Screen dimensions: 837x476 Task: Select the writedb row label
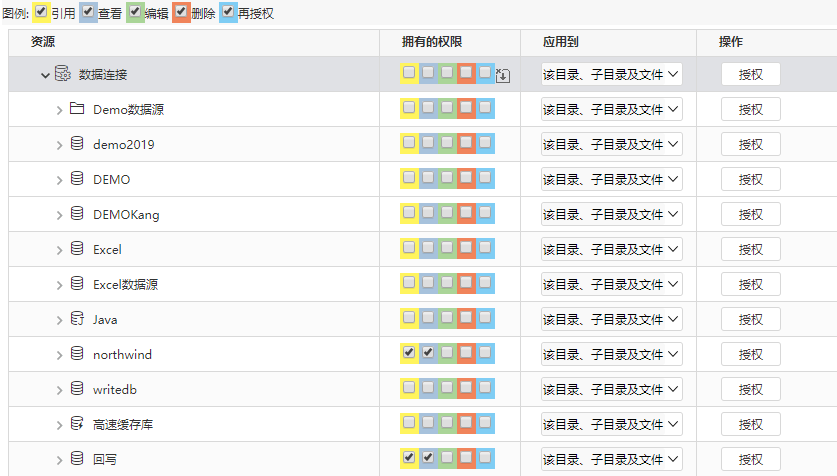click(x=115, y=390)
